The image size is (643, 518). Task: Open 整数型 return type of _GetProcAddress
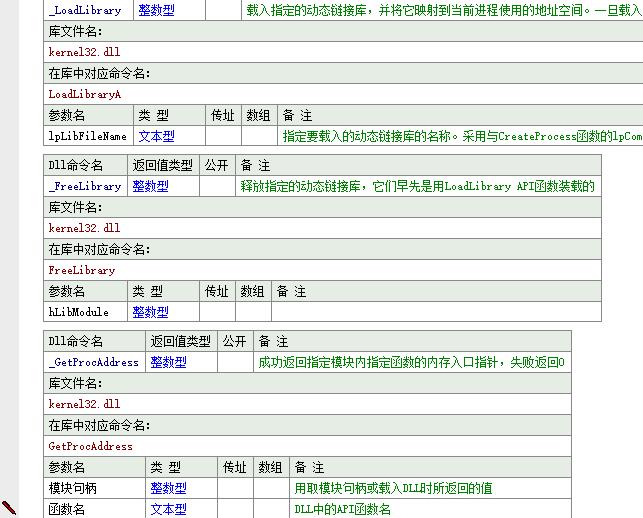coord(168,362)
